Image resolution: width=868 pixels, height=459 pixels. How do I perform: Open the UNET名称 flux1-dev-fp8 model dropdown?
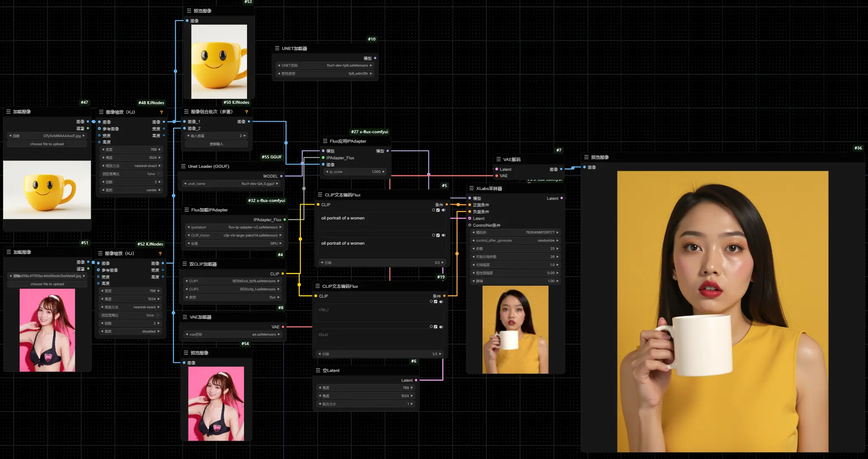(325, 65)
